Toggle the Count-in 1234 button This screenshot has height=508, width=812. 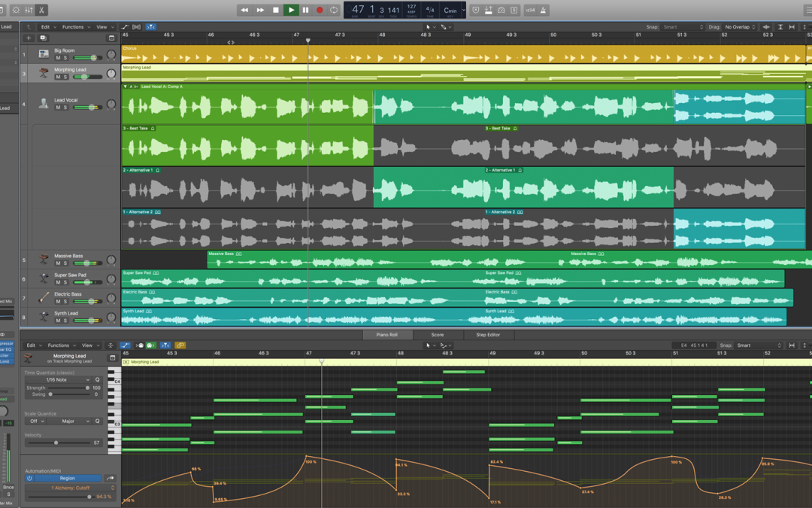coord(530,10)
